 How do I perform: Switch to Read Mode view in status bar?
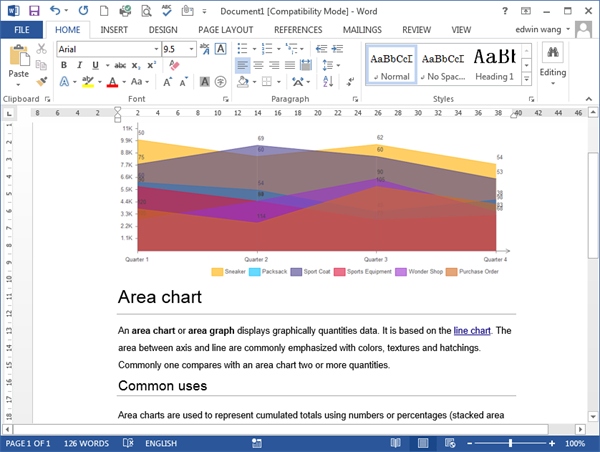pyautogui.click(x=396, y=442)
